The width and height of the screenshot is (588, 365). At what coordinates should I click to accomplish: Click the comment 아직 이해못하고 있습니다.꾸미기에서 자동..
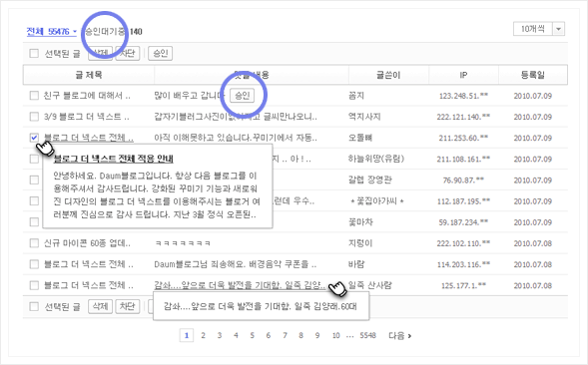236,138
